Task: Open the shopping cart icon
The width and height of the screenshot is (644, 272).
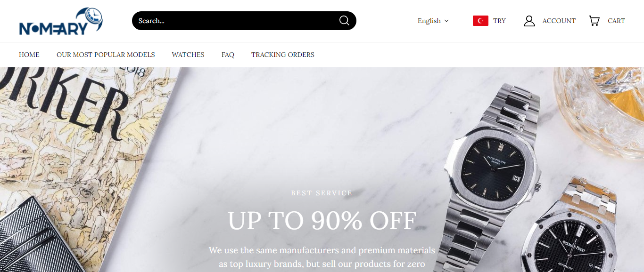Action: (x=594, y=21)
